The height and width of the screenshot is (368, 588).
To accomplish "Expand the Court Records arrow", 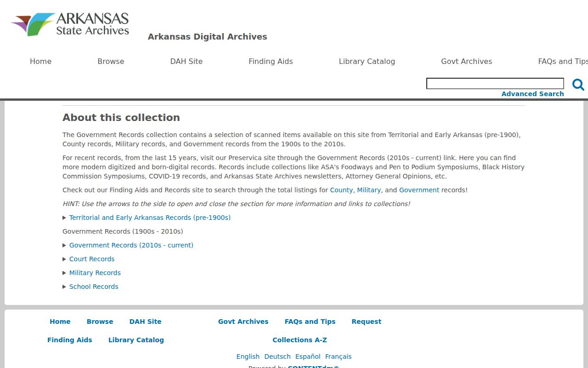I will coord(65,259).
